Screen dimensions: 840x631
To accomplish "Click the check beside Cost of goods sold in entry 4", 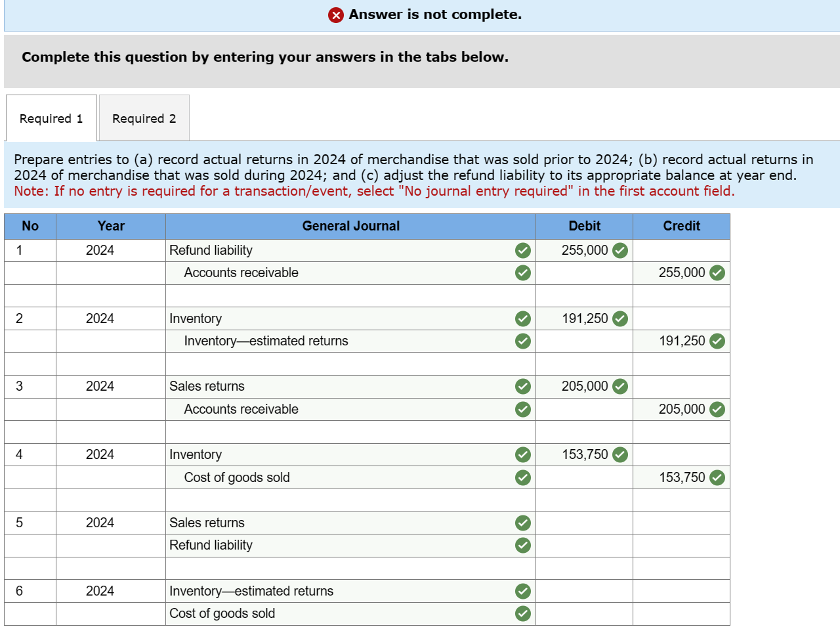I will pyautogui.click(x=523, y=477).
